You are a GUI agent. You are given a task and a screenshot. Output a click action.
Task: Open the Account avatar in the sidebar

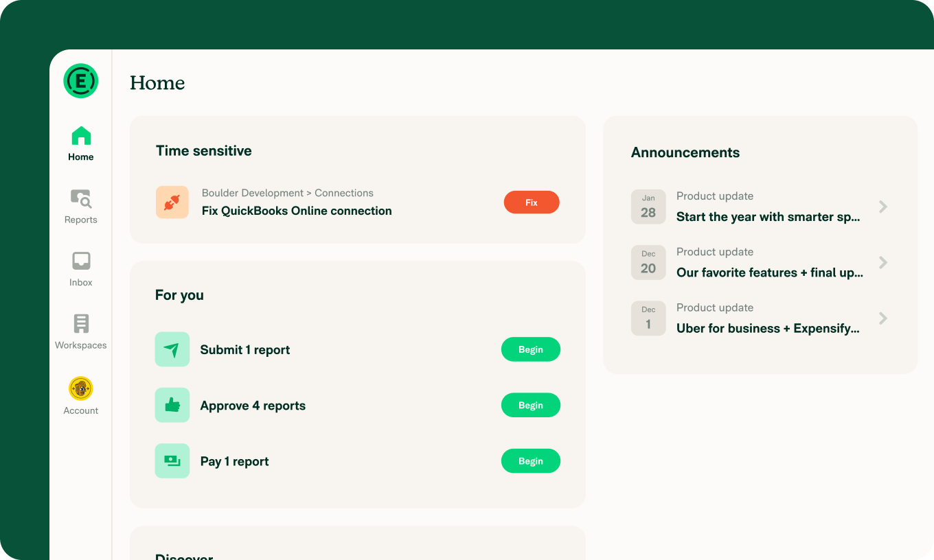[80, 388]
